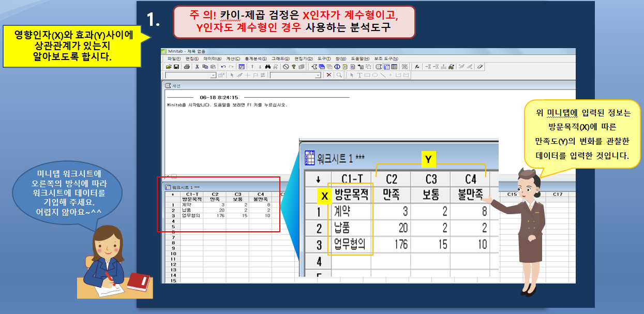Select the text T drawing tool
The width and height of the screenshot is (644, 314).
point(360,75)
